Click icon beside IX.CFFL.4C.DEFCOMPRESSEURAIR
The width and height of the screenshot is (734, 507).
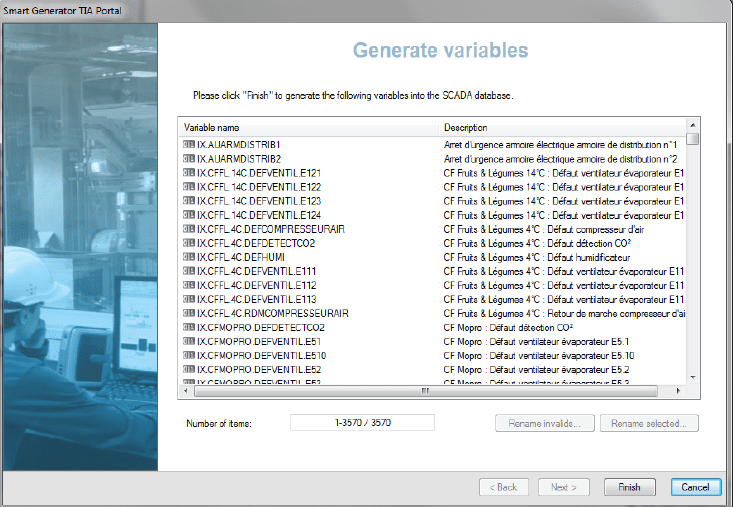coord(189,229)
